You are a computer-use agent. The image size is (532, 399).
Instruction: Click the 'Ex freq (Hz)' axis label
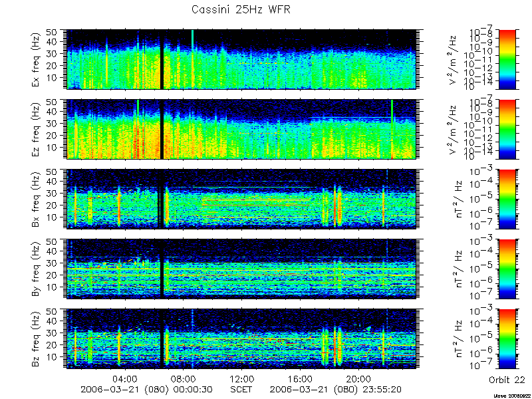click(x=36, y=60)
